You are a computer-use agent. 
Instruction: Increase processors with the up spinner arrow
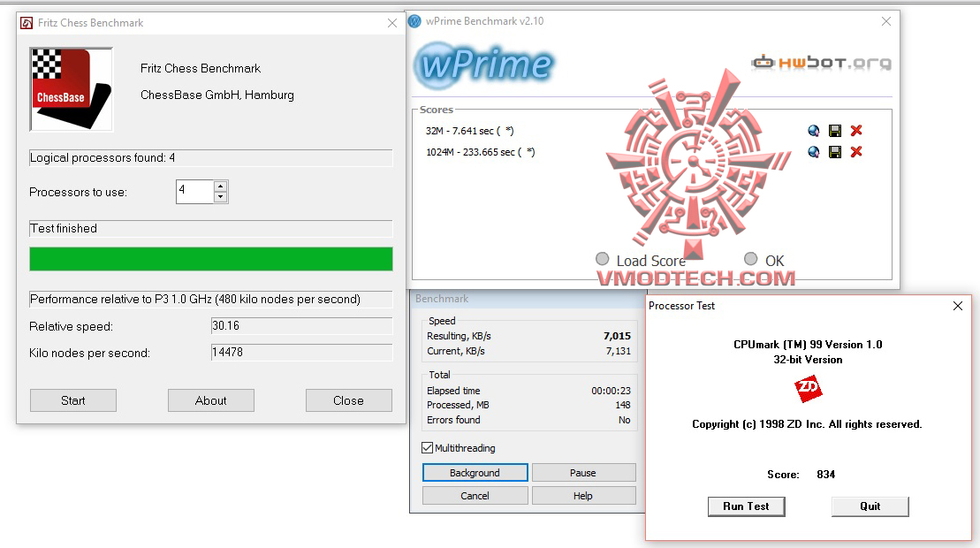pos(221,186)
